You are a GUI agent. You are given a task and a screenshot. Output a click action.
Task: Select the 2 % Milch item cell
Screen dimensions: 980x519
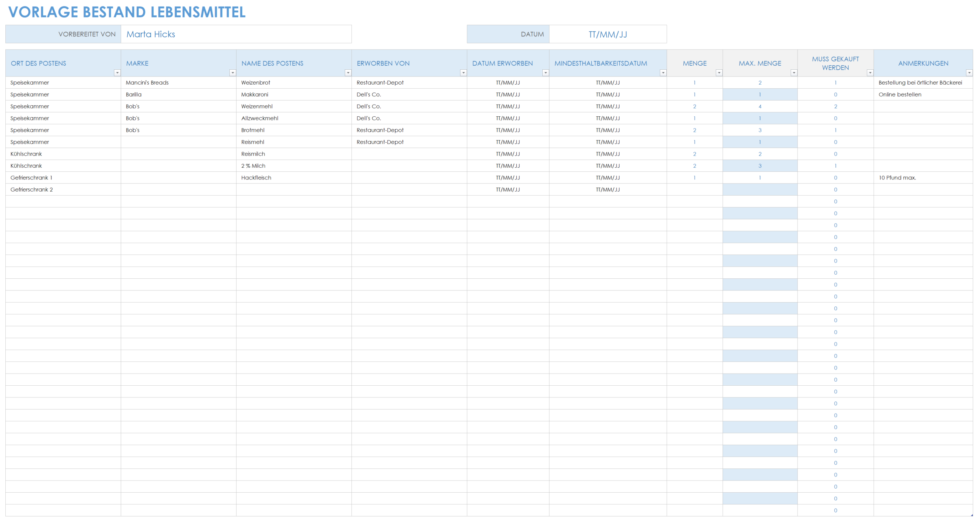[294, 166]
